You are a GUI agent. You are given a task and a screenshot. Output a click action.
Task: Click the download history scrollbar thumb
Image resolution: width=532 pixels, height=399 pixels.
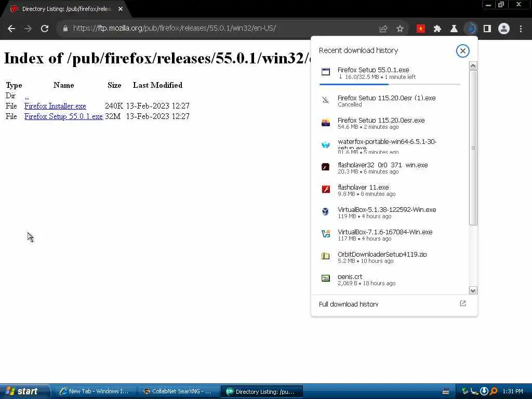click(473, 148)
